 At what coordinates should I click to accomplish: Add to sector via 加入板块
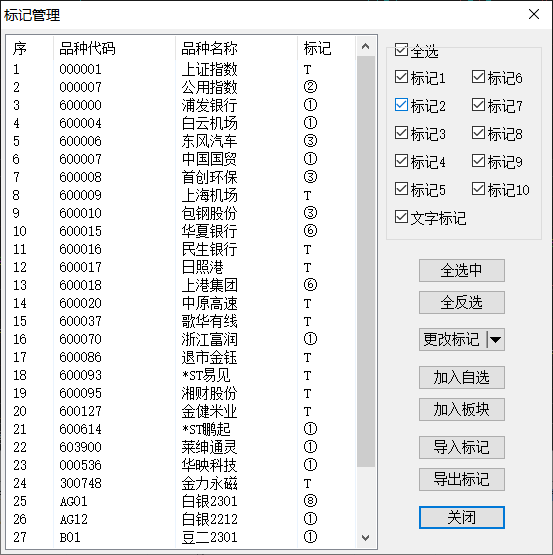(462, 410)
